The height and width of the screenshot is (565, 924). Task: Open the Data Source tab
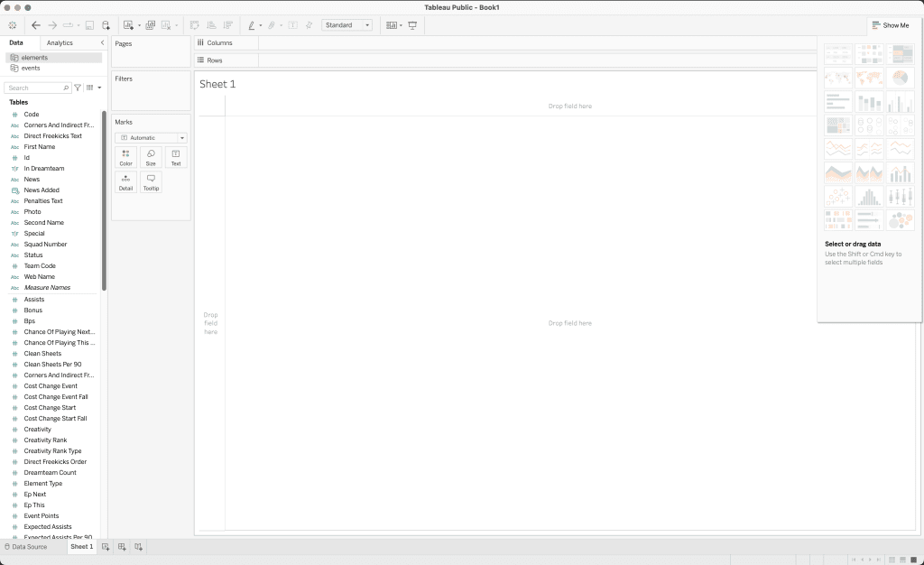[x=26, y=547]
